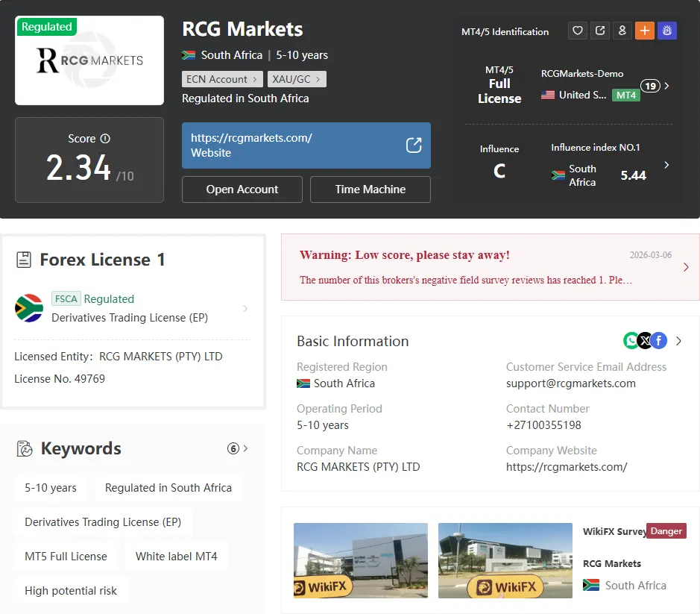Select the 5-10 years keyword tag

coord(51,487)
